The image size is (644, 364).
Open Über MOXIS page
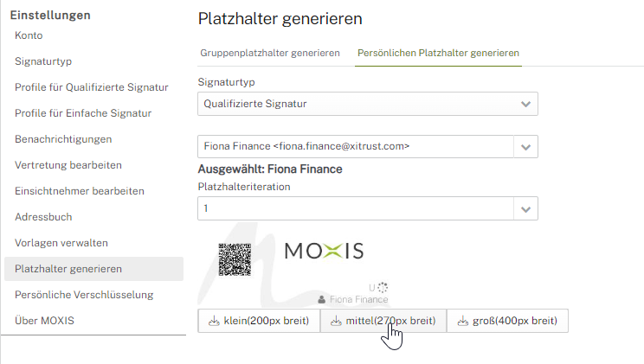coord(44,321)
